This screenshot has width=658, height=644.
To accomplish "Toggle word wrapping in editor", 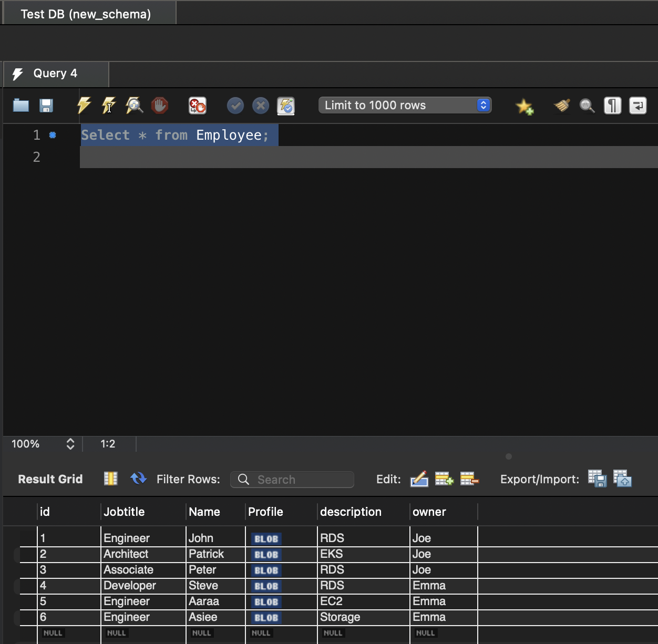I will click(638, 106).
